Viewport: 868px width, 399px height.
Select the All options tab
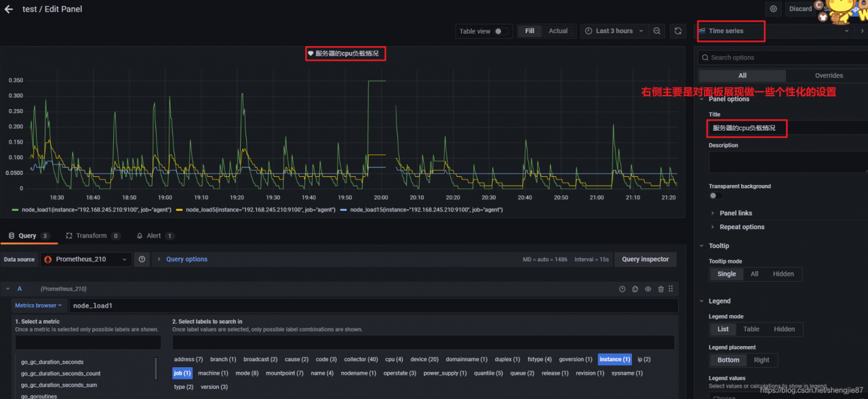coord(743,76)
